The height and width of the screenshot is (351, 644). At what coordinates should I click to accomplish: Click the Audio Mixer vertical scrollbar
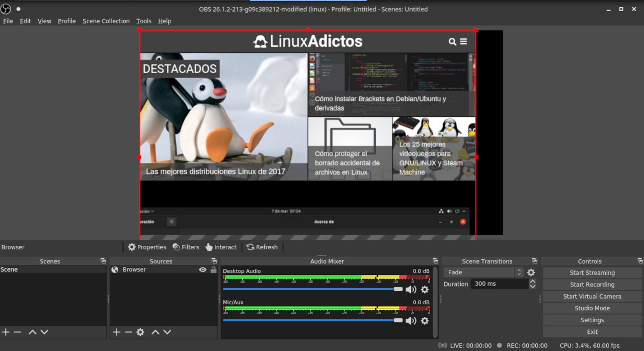pyautogui.click(x=435, y=302)
